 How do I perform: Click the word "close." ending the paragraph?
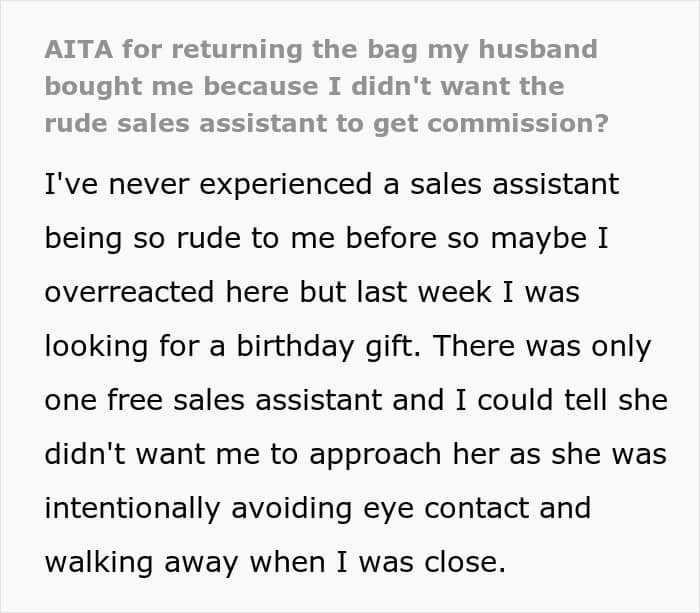465,562
